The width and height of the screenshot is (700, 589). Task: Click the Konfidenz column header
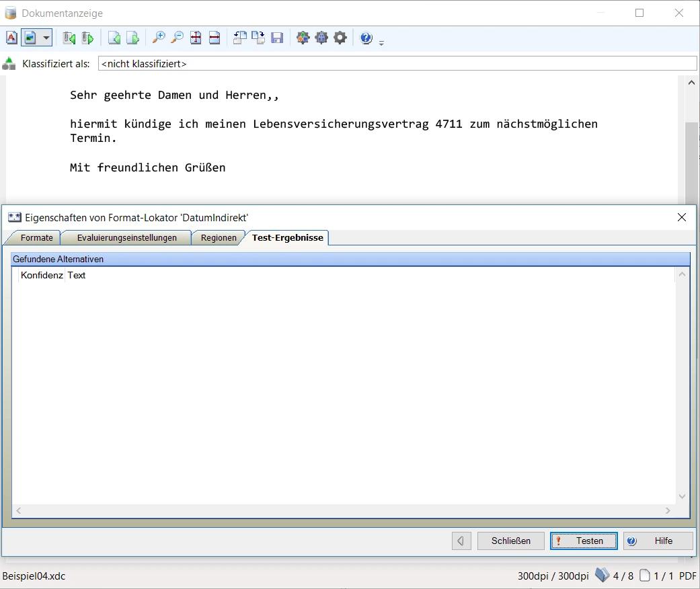point(42,275)
